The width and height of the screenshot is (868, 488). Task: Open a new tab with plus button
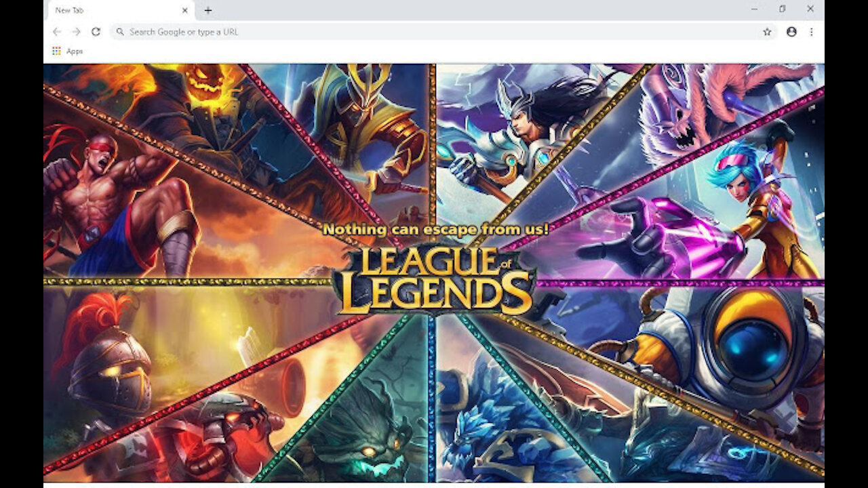click(208, 10)
